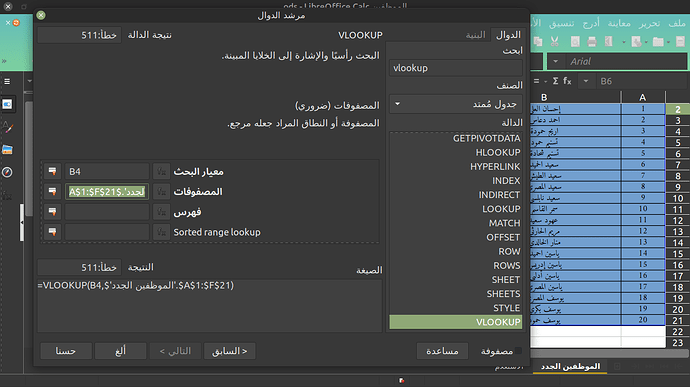Viewport: 690px width, 387px height.
Task: Open the sidebar Gallery panel icon
Action: coord(7,150)
